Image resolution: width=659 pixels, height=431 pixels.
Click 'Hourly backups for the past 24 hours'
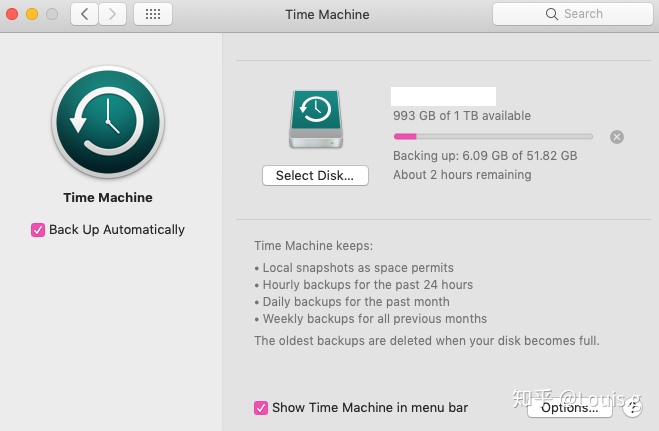pos(367,285)
